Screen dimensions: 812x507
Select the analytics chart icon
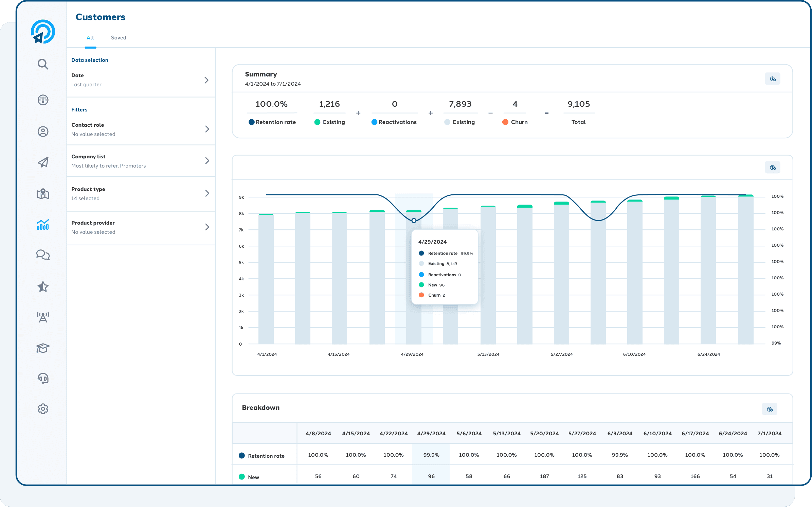tap(43, 225)
